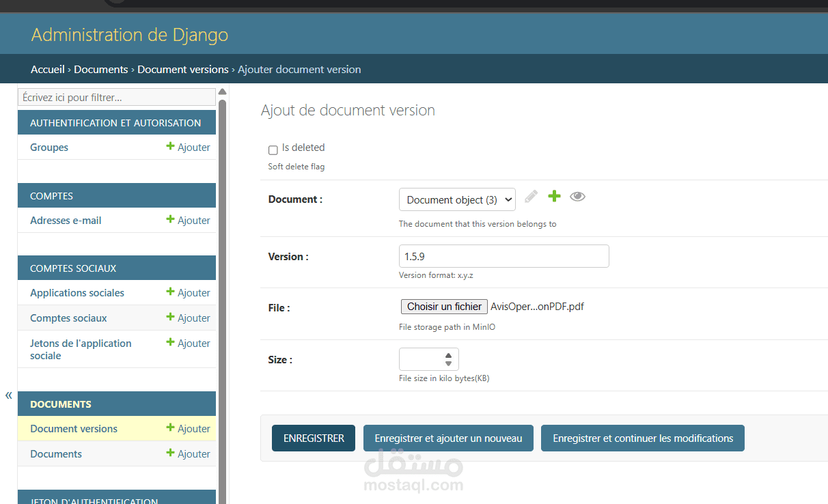This screenshot has width=828, height=504.
Task: Click Enregistrer et ajouter un nouveau
Action: click(448, 438)
